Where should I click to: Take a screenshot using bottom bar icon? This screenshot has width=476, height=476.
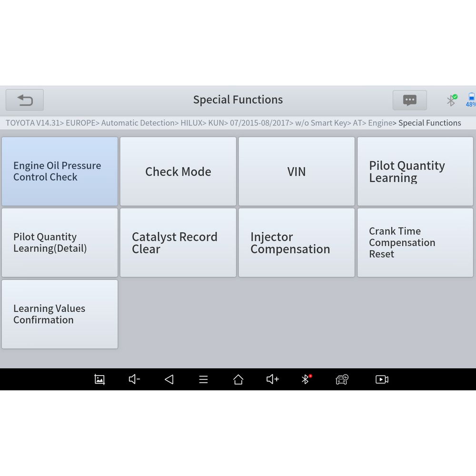point(99,379)
